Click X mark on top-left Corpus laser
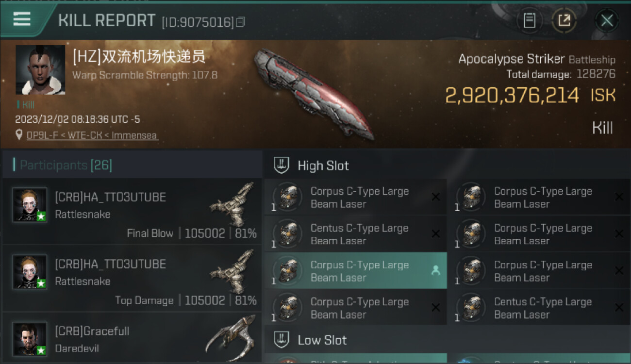Image resolution: width=631 pixels, height=364 pixels. [x=436, y=197]
